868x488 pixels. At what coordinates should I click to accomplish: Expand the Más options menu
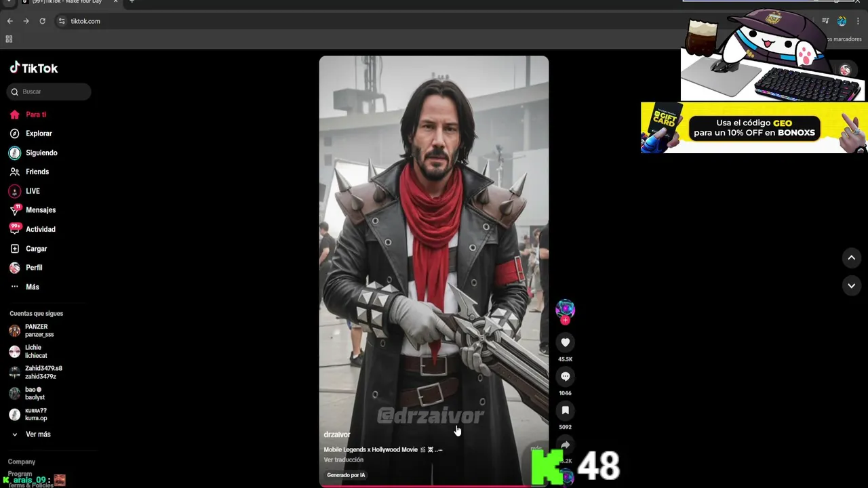(x=32, y=287)
